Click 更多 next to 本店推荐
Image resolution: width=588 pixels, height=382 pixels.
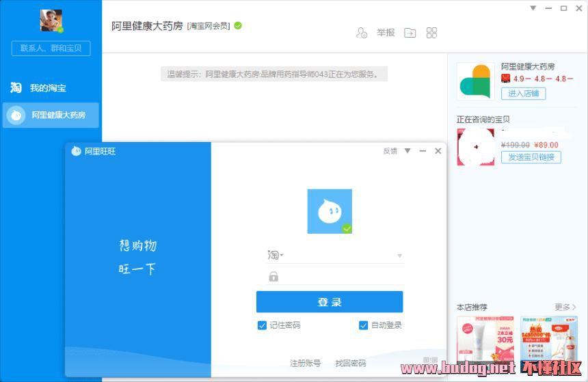point(565,308)
